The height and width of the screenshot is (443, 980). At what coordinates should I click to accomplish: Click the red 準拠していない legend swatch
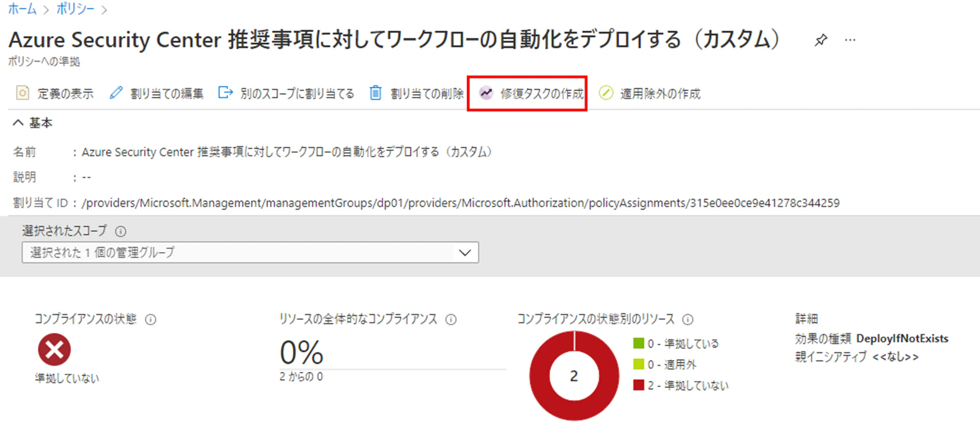pyautogui.click(x=639, y=385)
